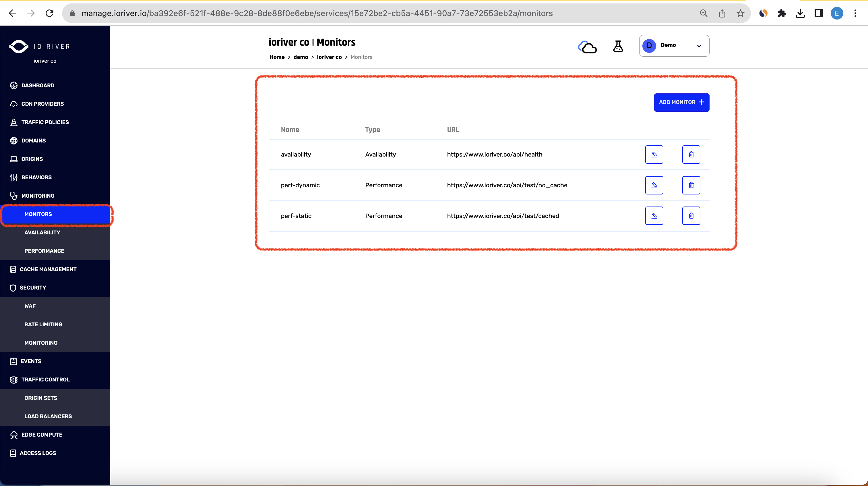Click the colorful extension icon in browser toolbar

(x=763, y=13)
